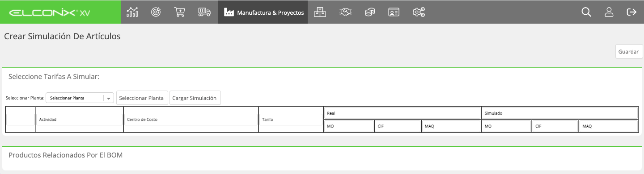
Task: Open the gears configuration module icon
Action: point(419,12)
